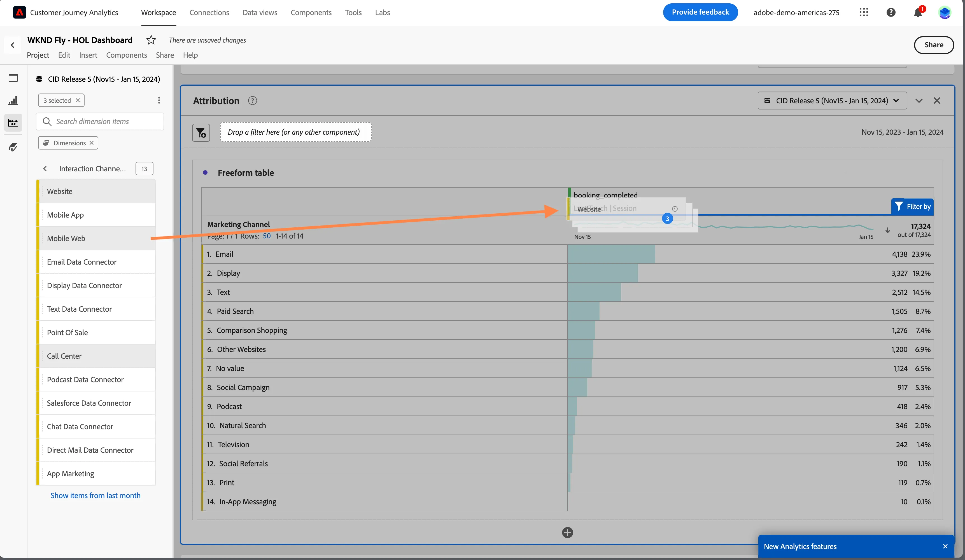Image resolution: width=965 pixels, height=560 pixels.
Task: Click the filter drop zone box
Action: tap(295, 132)
